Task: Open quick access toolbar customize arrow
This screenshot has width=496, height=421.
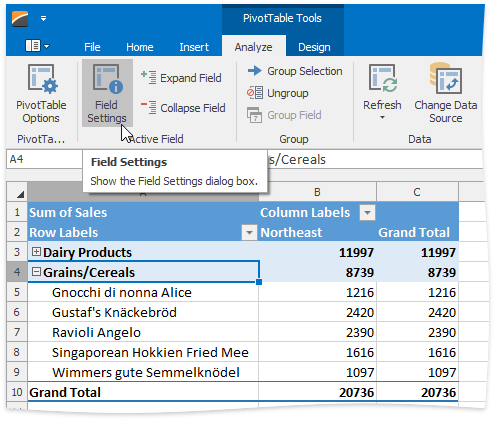Action: [43, 19]
